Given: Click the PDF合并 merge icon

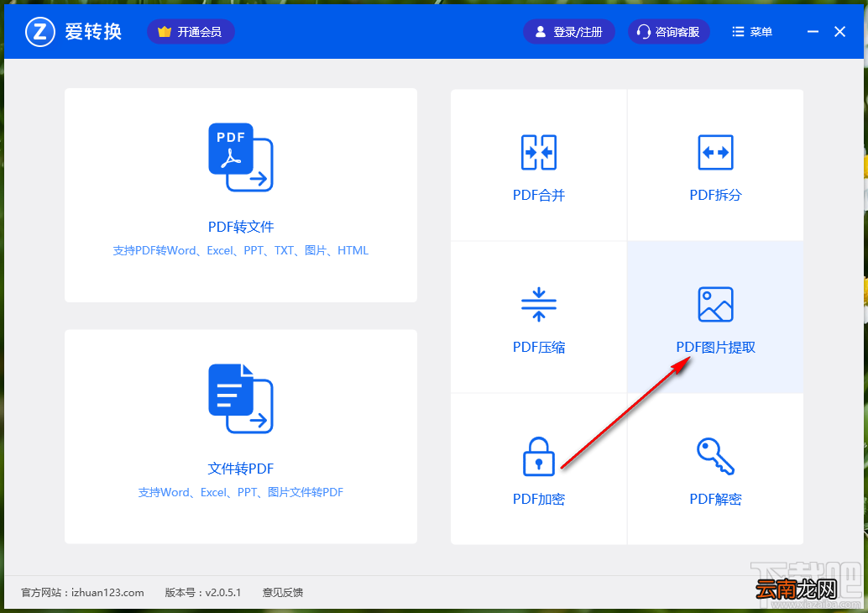Looking at the screenshot, I should click(x=539, y=152).
